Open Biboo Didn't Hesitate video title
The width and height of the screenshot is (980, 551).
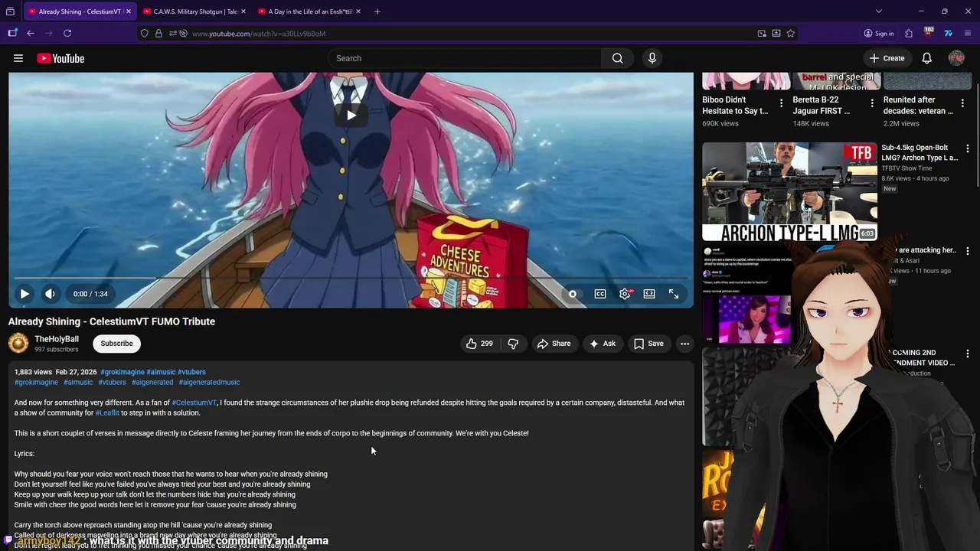click(735, 105)
